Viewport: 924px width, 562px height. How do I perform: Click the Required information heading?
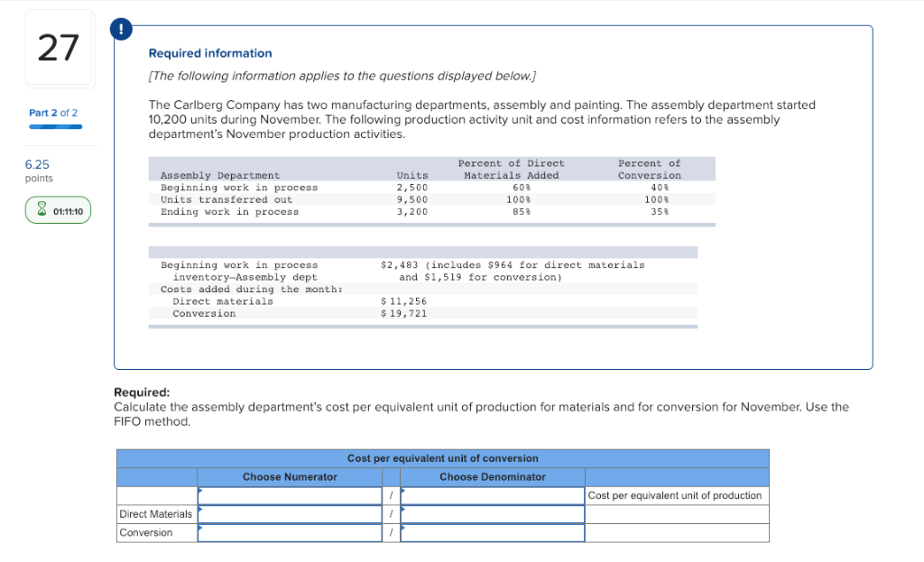209,53
